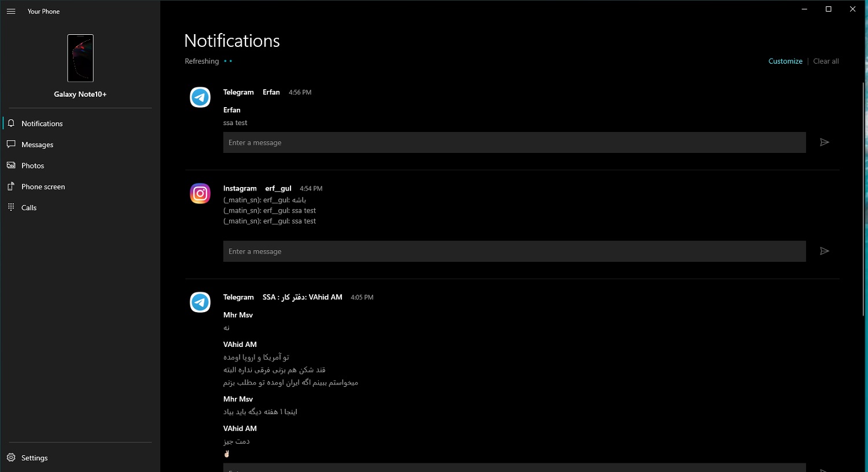
Task: Send the reply to Instagram erf__gul notification
Action: (x=825, y=251)
